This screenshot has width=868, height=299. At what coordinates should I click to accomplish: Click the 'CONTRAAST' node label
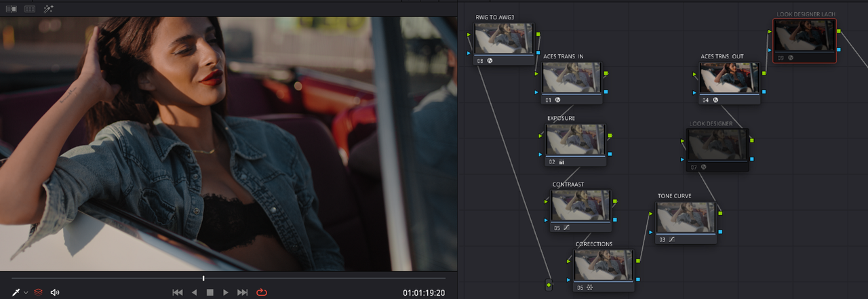click(568, 184)
